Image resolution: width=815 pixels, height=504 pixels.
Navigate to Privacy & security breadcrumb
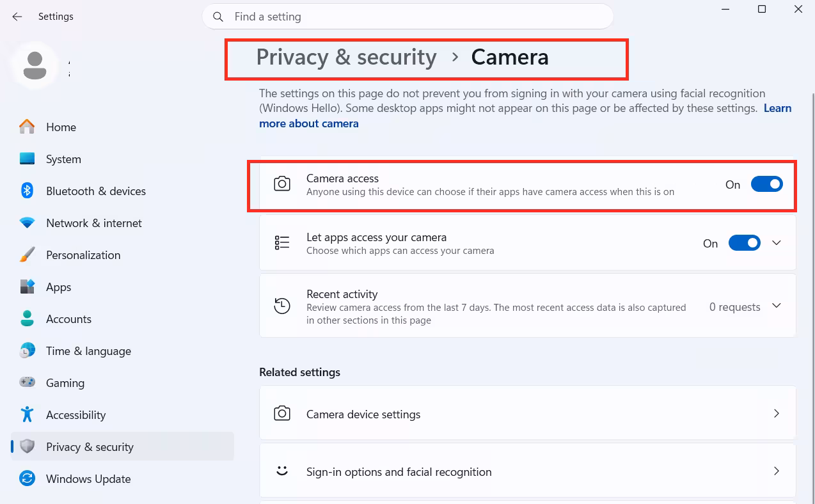pos(346,57)
